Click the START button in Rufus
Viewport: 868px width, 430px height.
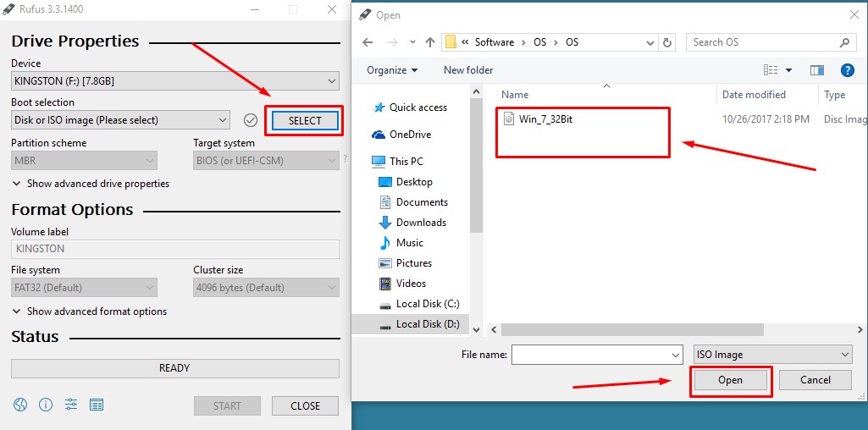pos(227,405)
